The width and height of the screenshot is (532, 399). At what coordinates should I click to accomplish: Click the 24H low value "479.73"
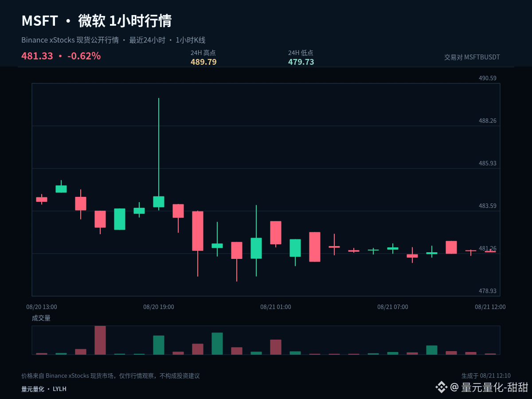tap(301, 62)
